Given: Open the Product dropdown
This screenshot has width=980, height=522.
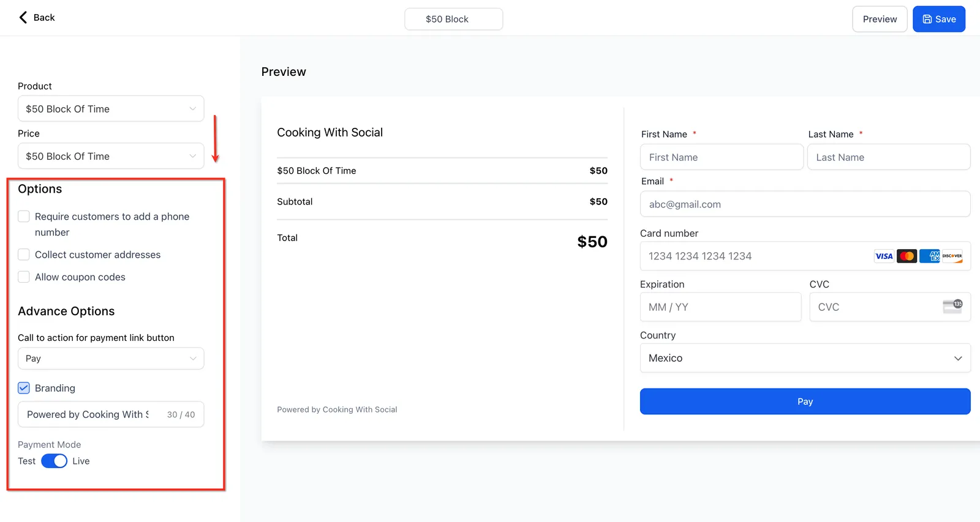Looking at the screenshot, I should [x=111, y=109].
